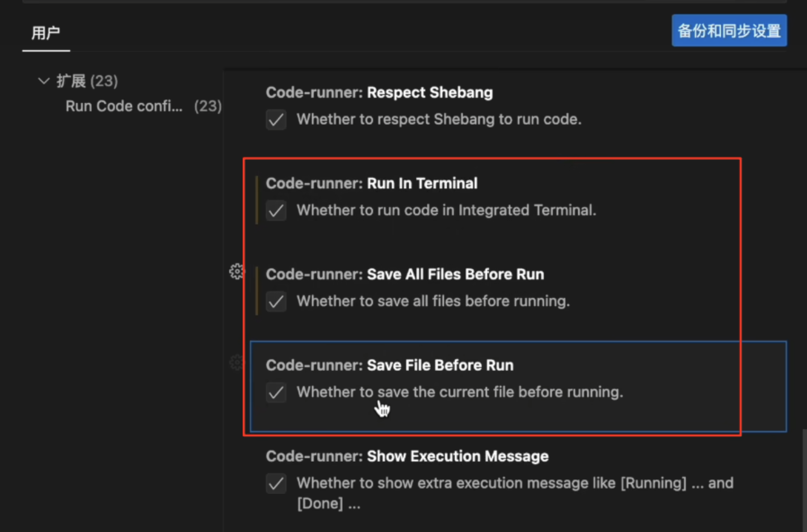Switch to the 用户 settings tab
Viewport: 807px width, 532px height.
[46, 33]
